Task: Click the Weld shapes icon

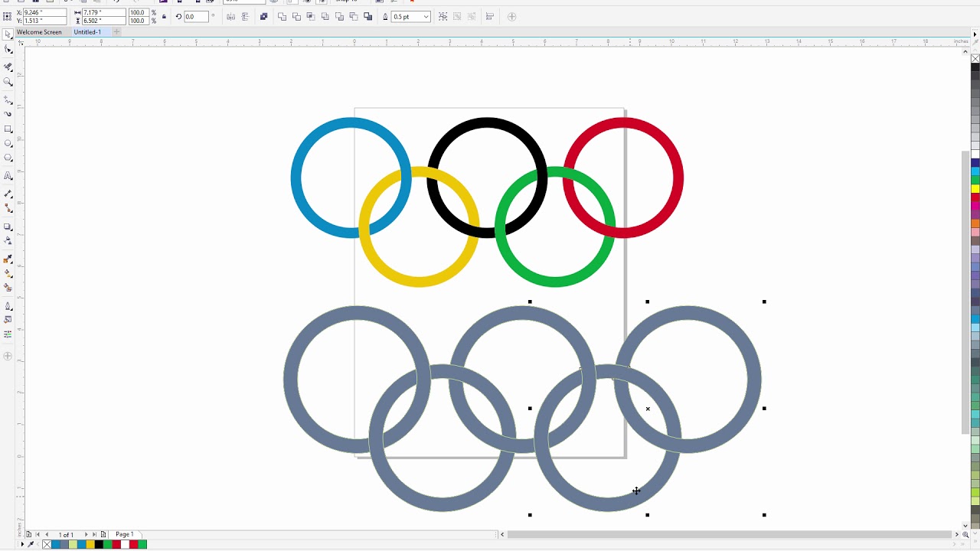Action: [282, 17]
